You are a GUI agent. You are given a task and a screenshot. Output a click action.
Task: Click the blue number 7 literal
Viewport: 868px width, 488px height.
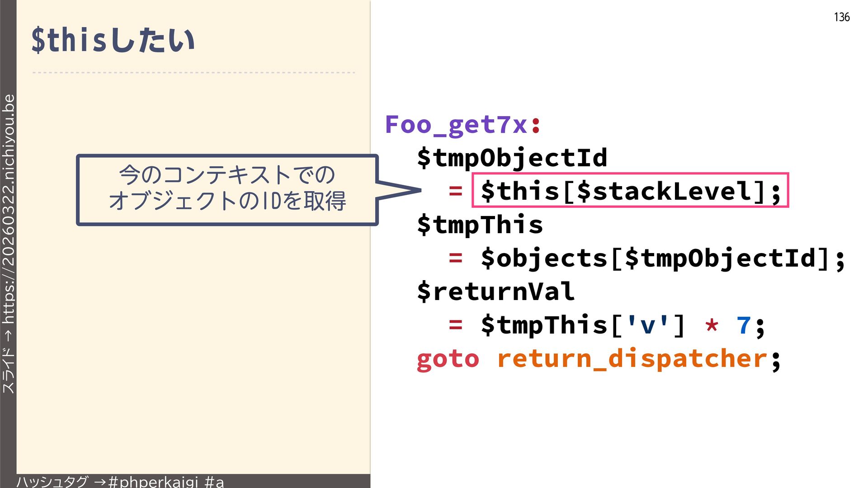[744, 325]
